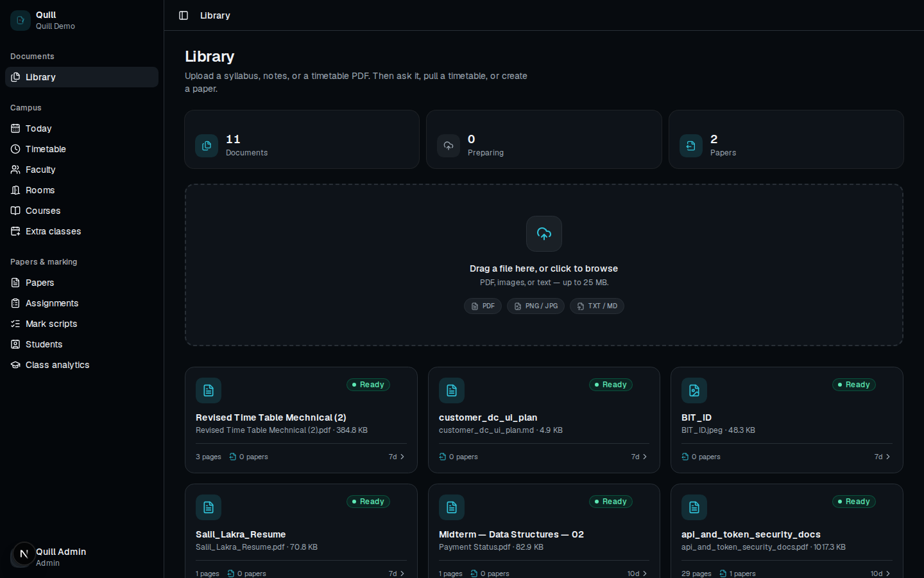Expand the Salil_Lakra_Resume card chevron

coord(402,574)
